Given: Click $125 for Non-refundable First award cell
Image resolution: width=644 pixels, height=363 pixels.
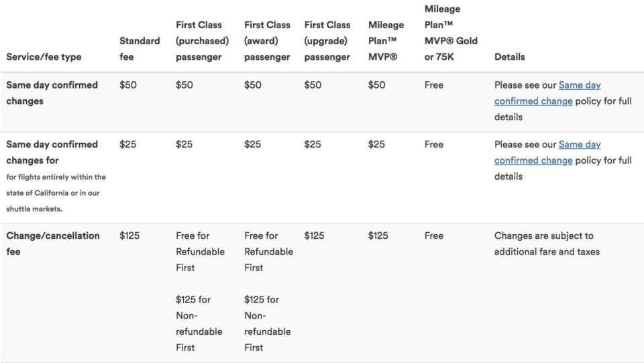Looking at the screenshot, I should click(x=268, y=323).
